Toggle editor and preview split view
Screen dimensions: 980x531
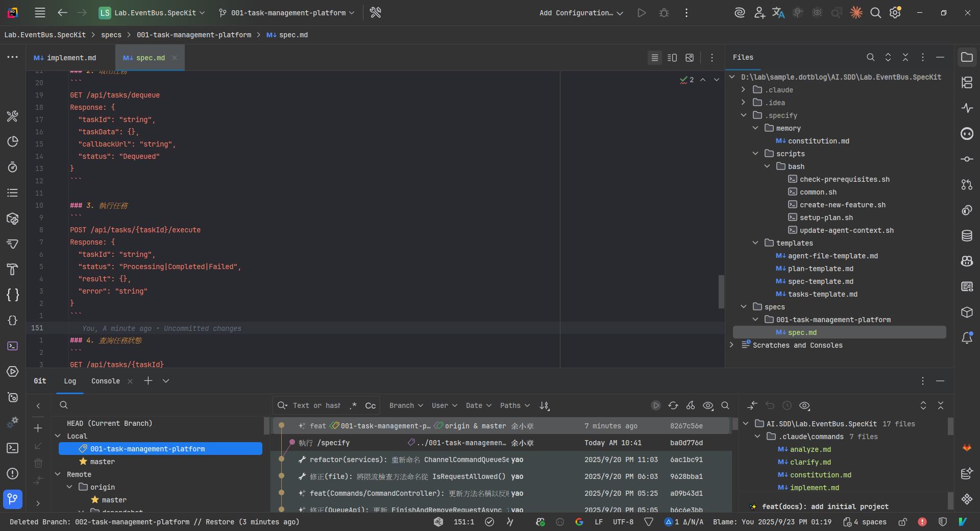pyautogui.click(x=672, y=58)
